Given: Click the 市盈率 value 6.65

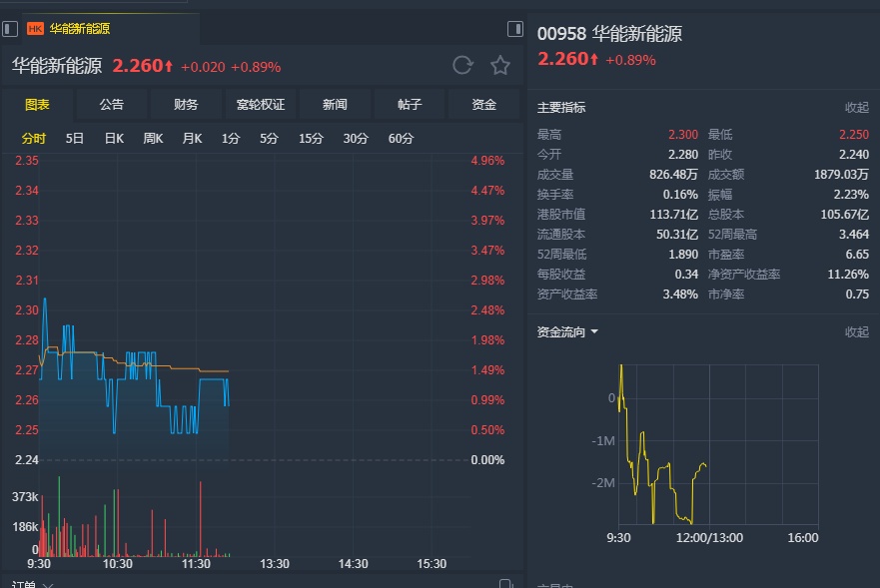Looking at the screenshot, I should pyautogui.click(x=857, y=255).
